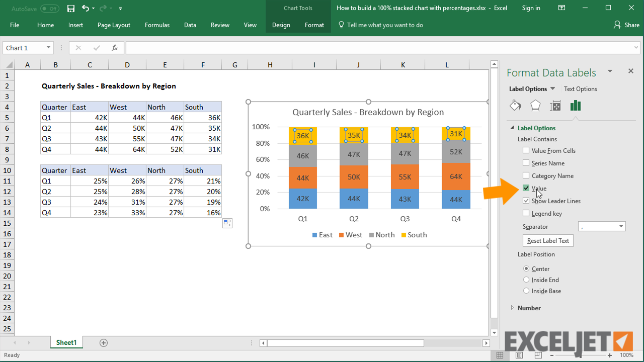Open Ribbon Display Options icon
This screenshot has height=362, width=644.
561,8
